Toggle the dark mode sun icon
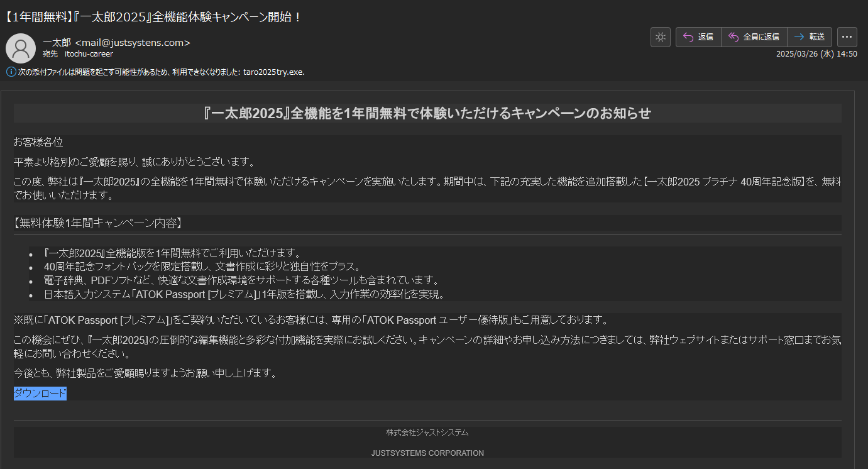The image size is (868, 469). point(661,37)
